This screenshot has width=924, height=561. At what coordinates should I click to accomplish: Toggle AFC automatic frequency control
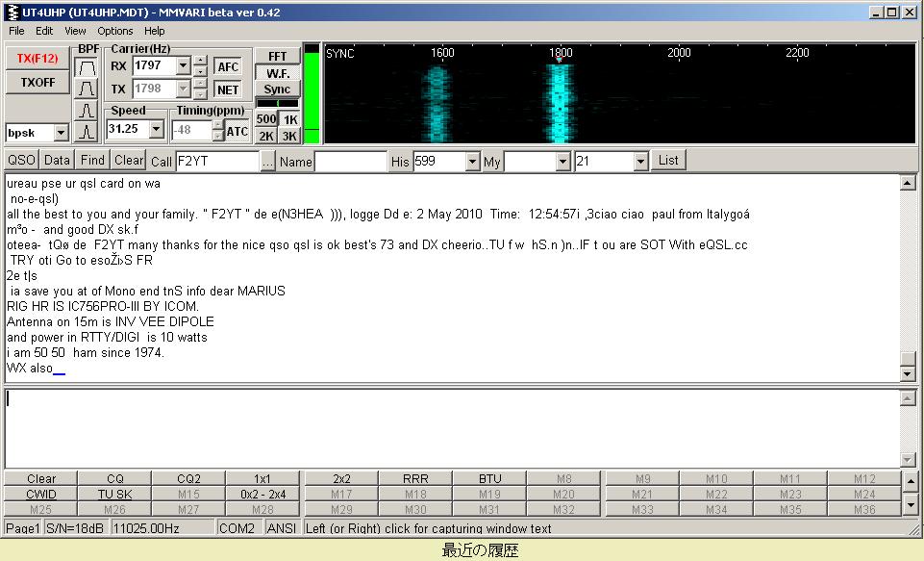(228, 66)
